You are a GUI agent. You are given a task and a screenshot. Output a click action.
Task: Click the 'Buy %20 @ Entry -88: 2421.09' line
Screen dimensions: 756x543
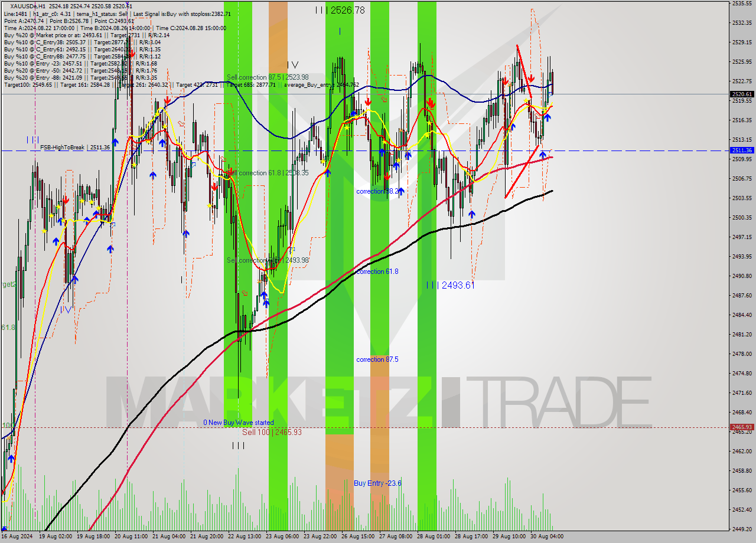[80, 77]
